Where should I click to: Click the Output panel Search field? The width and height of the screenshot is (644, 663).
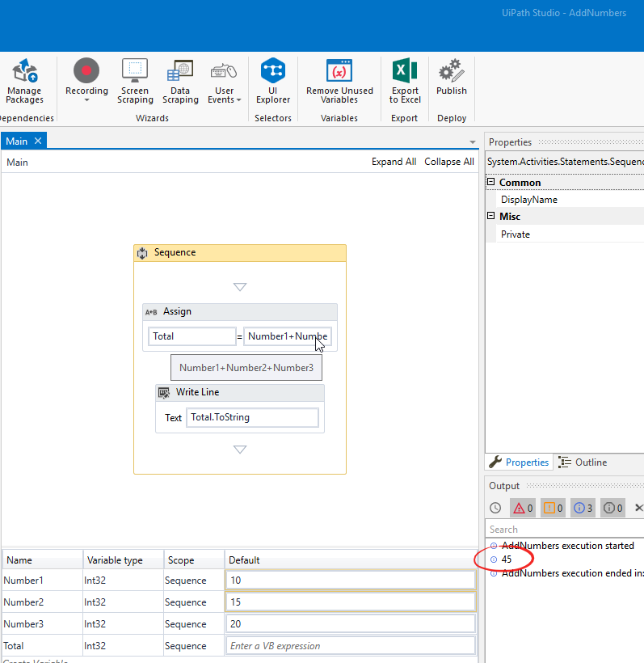coord(564,530)
